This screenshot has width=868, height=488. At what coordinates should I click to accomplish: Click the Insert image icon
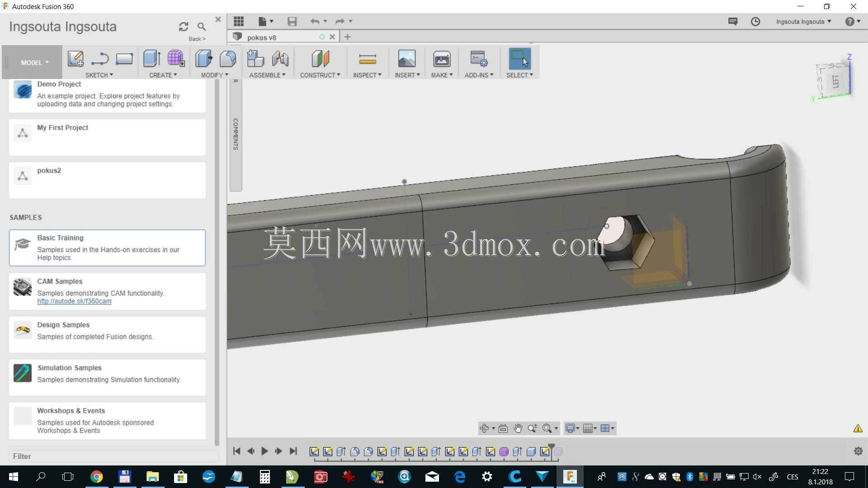click(x=407, y=59)
